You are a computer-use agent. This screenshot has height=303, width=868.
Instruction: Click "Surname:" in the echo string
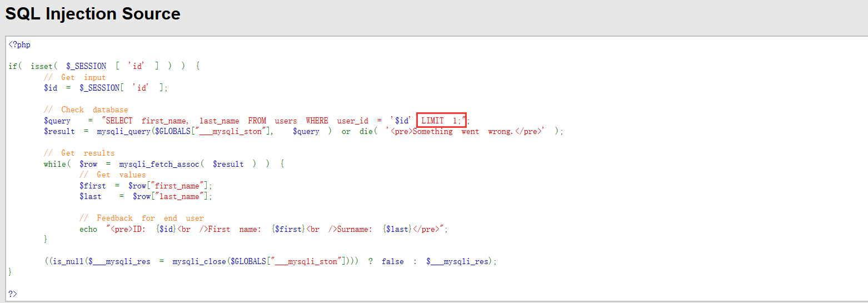click(355, 229)
